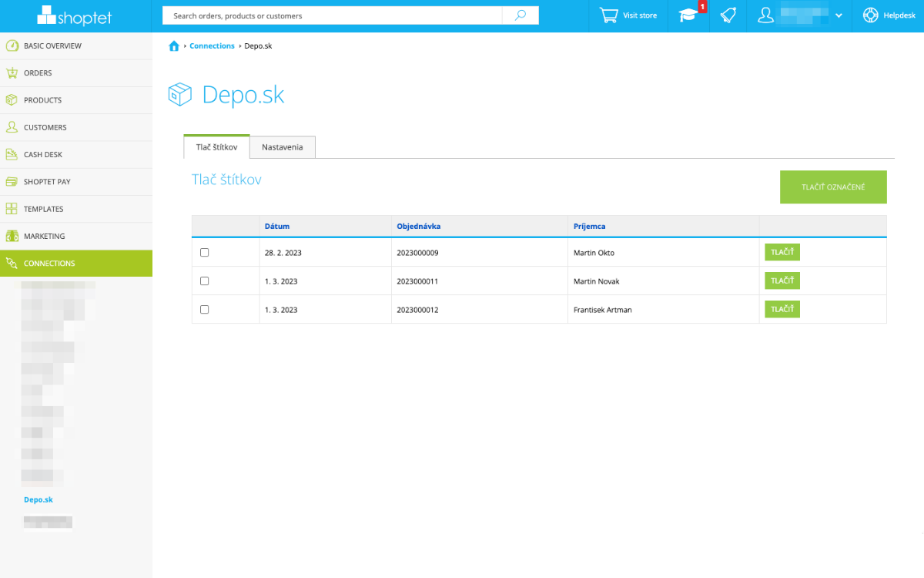Click the Marketing icon

coord(12,236)
